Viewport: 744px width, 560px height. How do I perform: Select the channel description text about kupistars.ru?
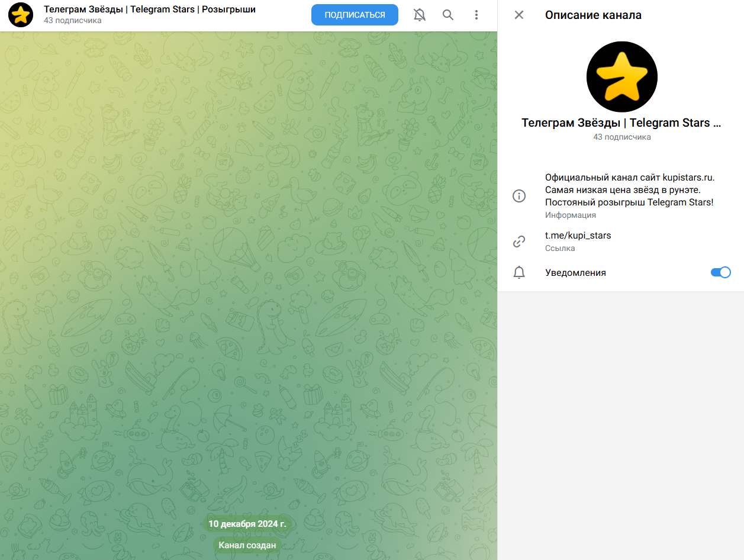[629, 189]
